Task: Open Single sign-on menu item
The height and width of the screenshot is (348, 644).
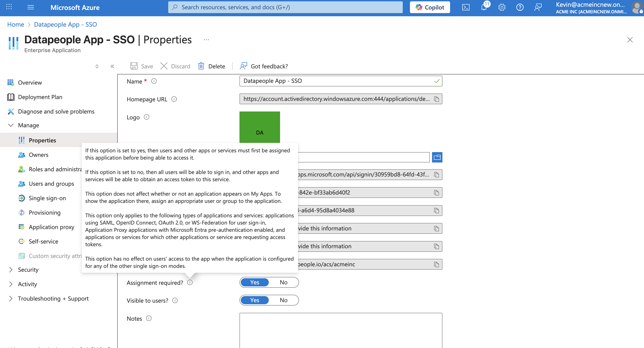Action: coord(47,198)
